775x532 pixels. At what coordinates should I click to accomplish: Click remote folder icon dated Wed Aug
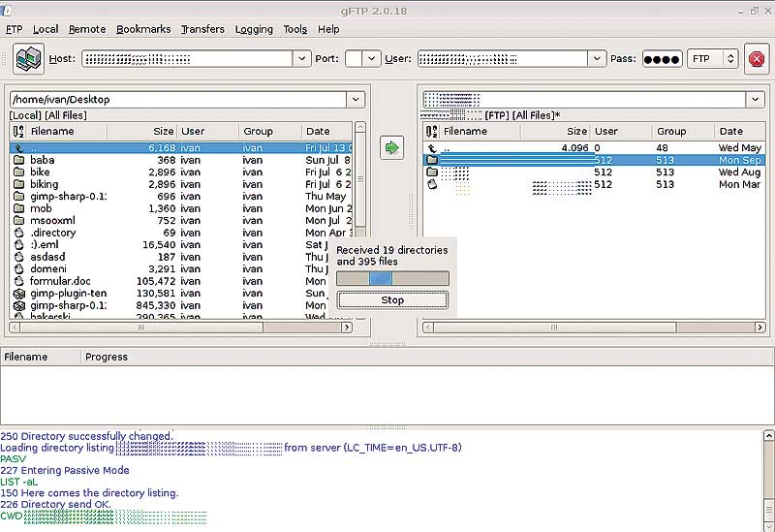pos(432,172)
